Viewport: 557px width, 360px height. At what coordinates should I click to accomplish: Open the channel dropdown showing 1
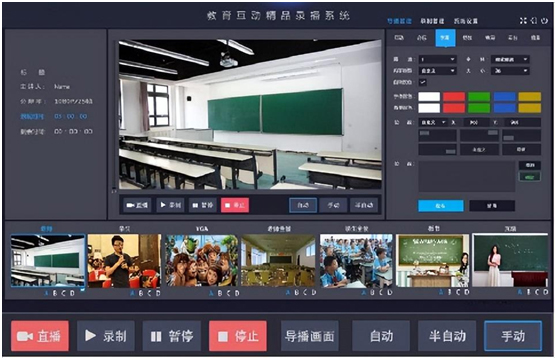pyautogui.click(x=437, y=59)
